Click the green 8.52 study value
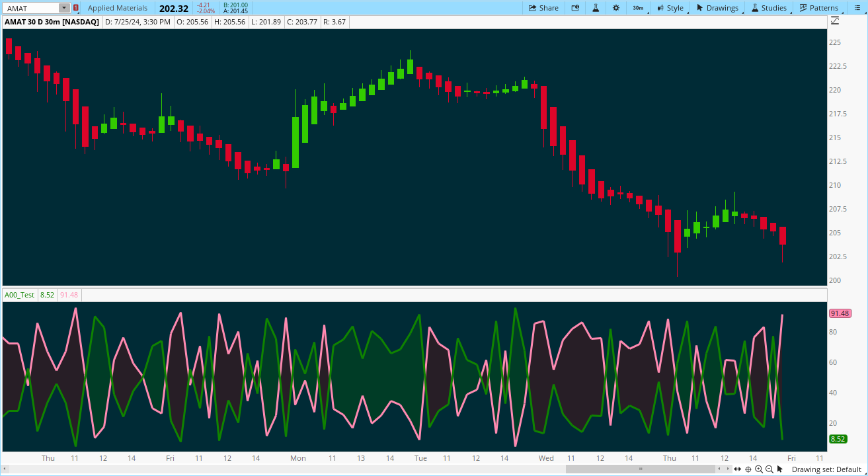 pos(47,295)
